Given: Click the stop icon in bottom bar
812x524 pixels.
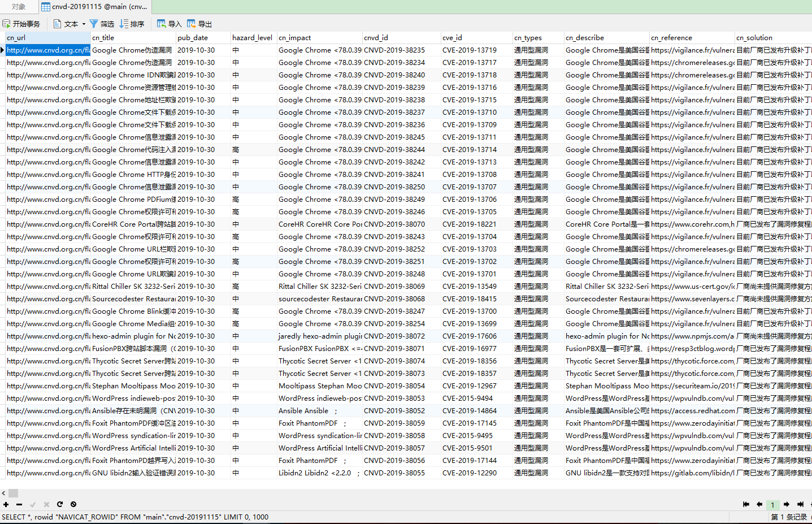Looking at the screenshot, I should [73, 504].
